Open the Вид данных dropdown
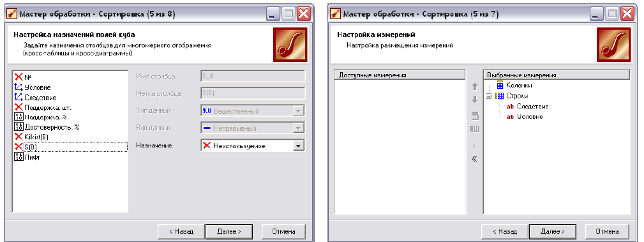644x242 pixels. click(299, 128)
